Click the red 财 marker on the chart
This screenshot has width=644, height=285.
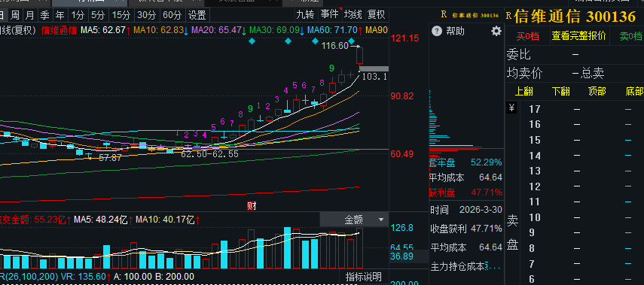click(x=252, y=206)
